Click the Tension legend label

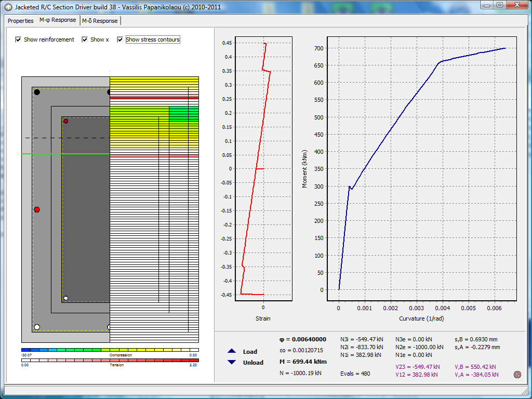[x=117, y=365]
